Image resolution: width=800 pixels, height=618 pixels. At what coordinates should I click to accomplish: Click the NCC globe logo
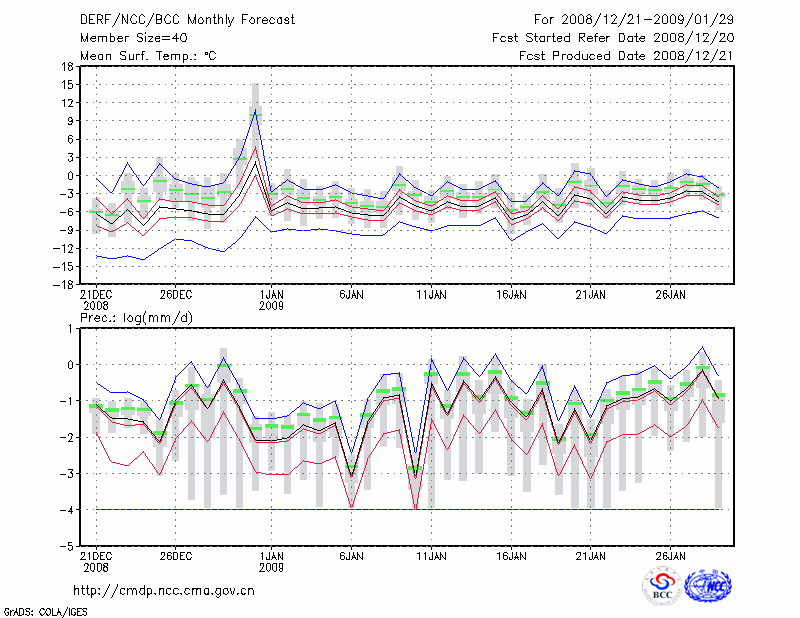[707, 586]
